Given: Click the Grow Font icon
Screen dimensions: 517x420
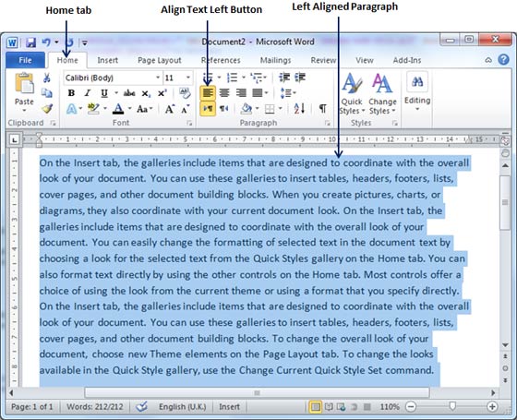Looking at the screenshot, I should (x=170, y=109).
